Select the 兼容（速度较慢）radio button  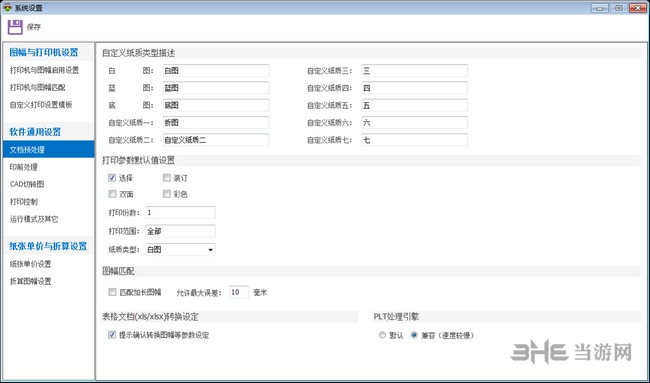tap(414, 335)
